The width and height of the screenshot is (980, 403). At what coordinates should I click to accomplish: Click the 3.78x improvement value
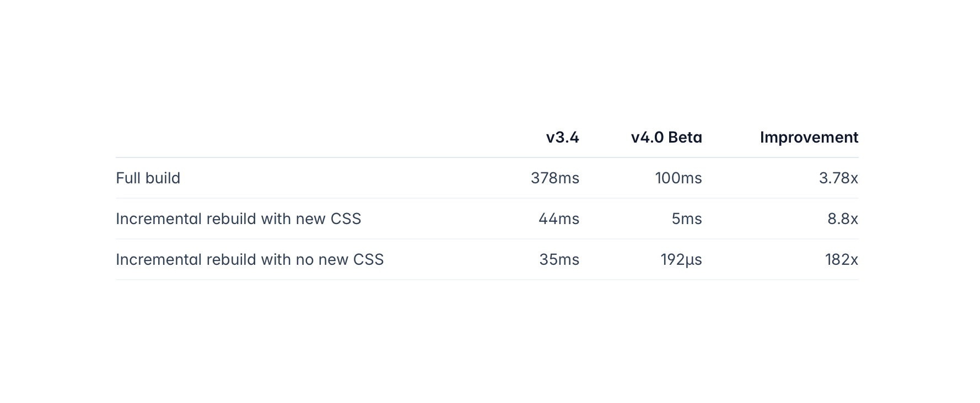838,178
